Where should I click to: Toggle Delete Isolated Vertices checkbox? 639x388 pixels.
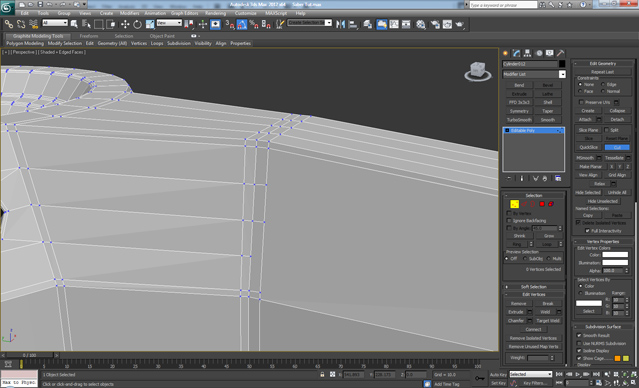coord(578,223)
